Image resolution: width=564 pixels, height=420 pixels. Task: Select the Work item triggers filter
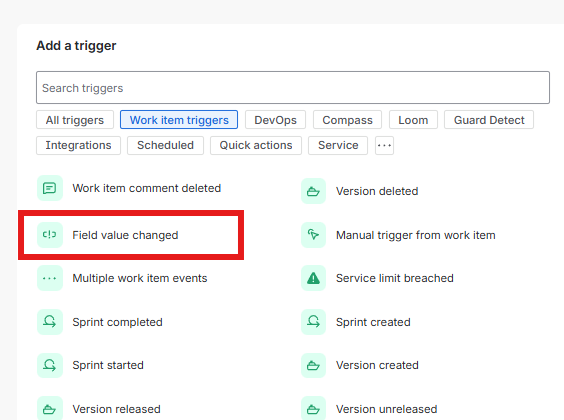(179, 120)
